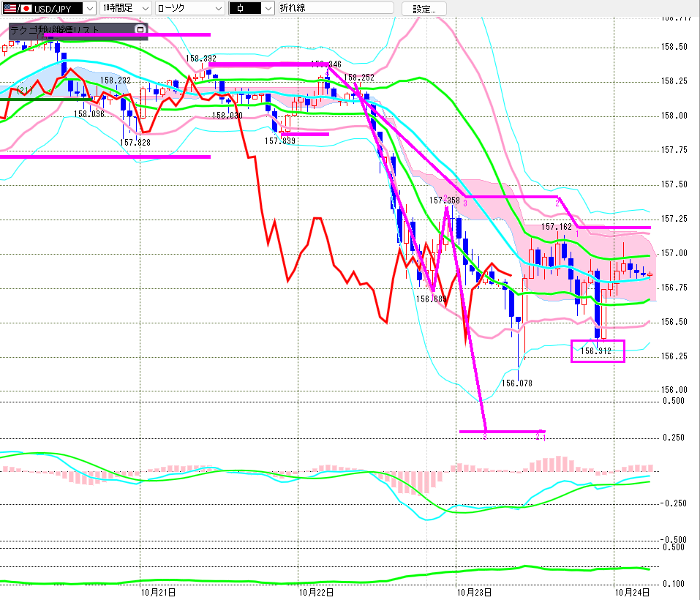Select the 157.358 price label
700x600 pixels.
(x=445, y=200)
